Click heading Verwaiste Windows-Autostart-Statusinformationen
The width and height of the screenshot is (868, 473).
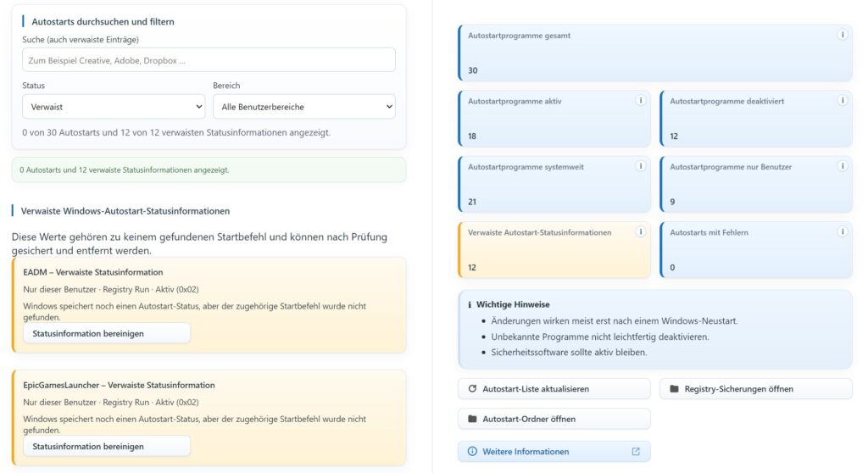coord(125,211)
